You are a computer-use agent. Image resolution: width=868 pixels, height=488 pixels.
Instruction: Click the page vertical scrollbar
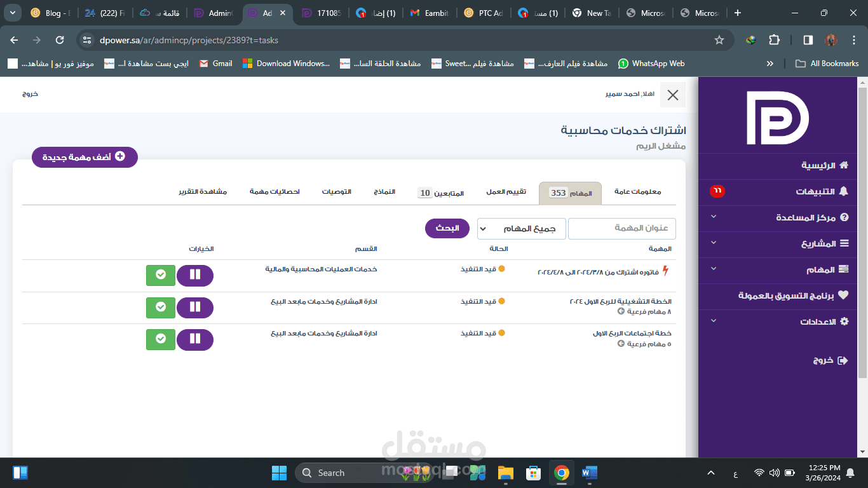pyautogui.click(x=862, y=232)
